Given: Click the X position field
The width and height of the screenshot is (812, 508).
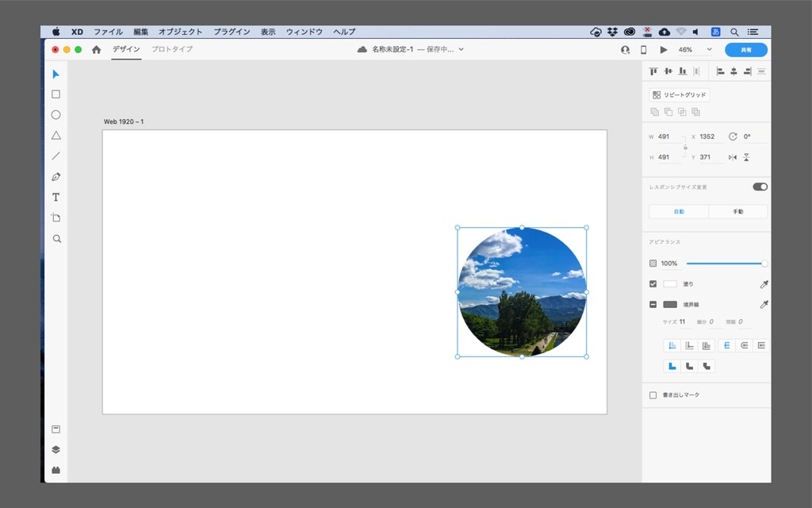Looking at the screenshot, I should [x=710, y=137].
